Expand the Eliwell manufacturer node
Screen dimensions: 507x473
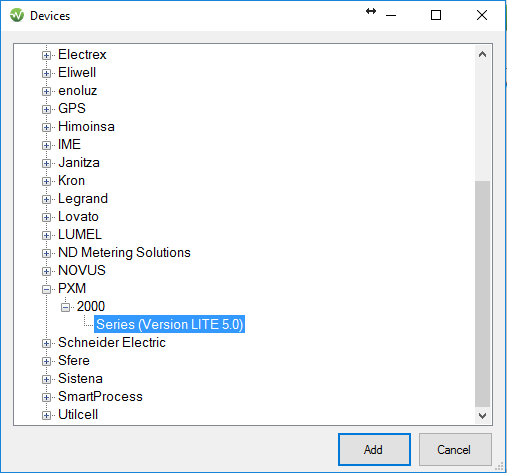46,73
